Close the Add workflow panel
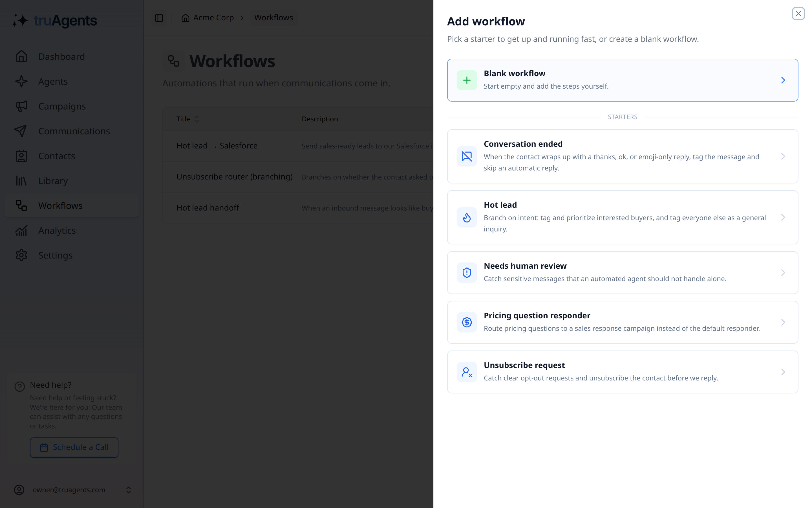The width and height of the screenshot is (812, 508). (x=798, y=14)
